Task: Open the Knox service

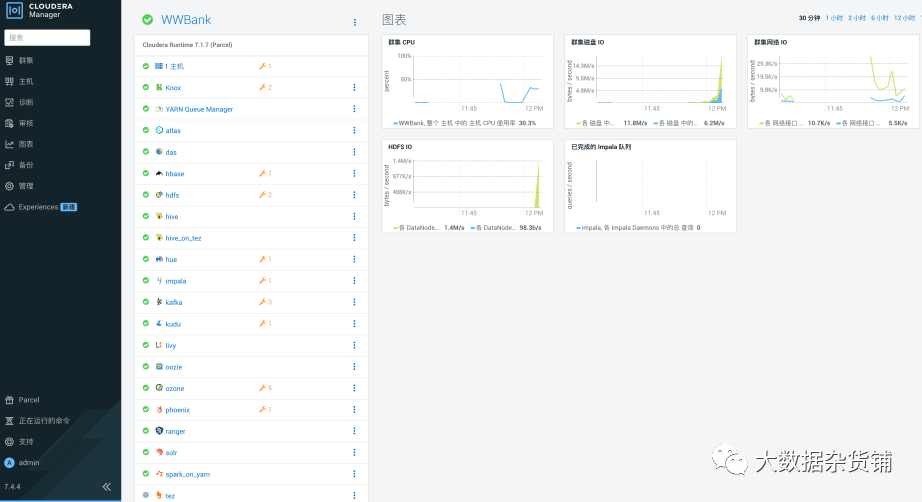Action: [x=173, y=88]
